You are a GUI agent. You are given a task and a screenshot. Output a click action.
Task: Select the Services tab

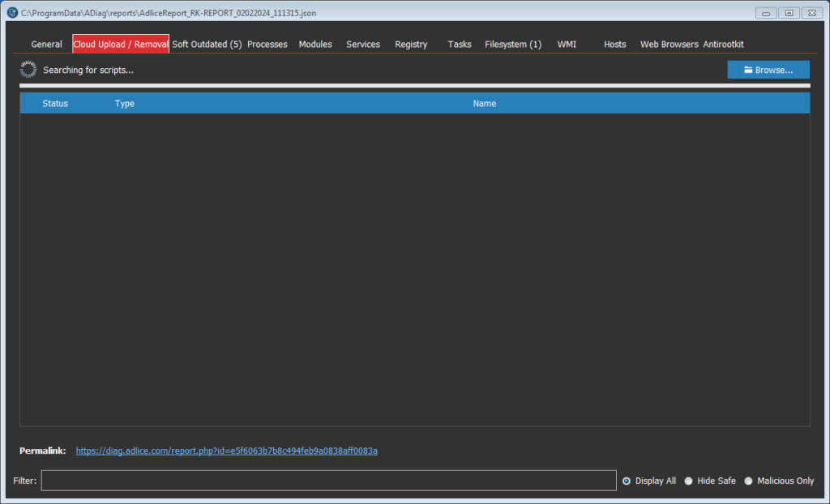(x=363, y=45)
